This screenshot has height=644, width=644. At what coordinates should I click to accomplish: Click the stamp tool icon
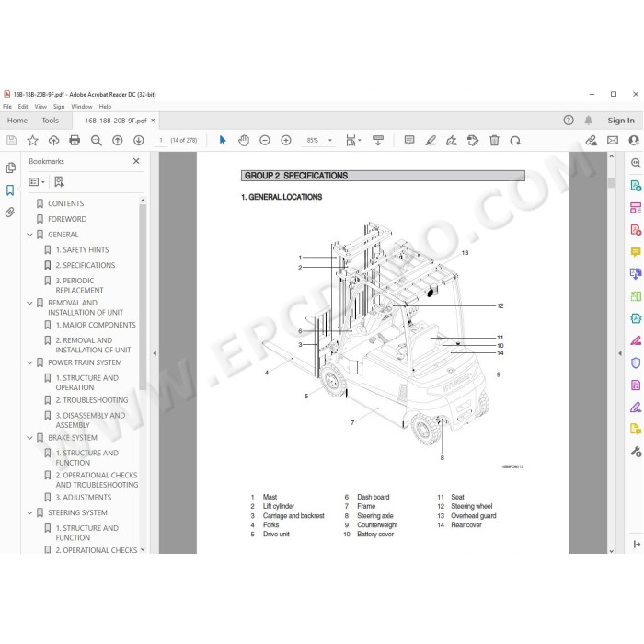(x=473, y=141)
